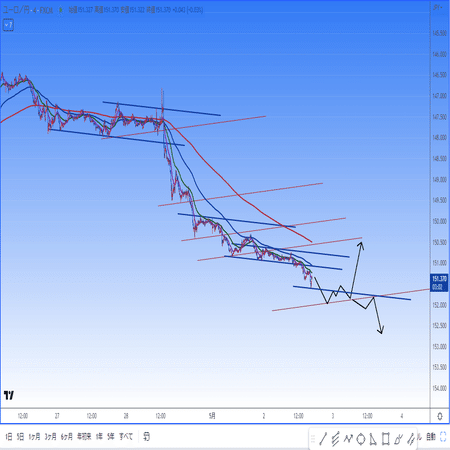Collapse the indicator legend showing 7

(8, 25)
